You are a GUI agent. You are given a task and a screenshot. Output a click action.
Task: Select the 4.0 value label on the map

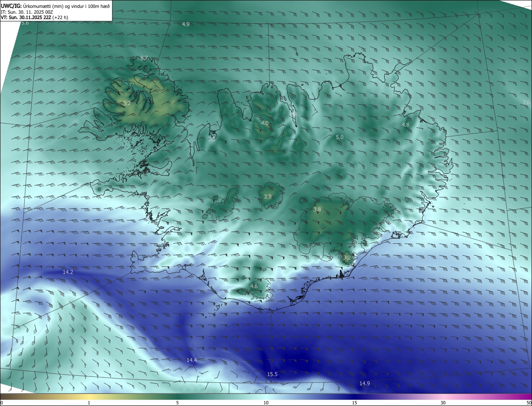pos(265,123)
